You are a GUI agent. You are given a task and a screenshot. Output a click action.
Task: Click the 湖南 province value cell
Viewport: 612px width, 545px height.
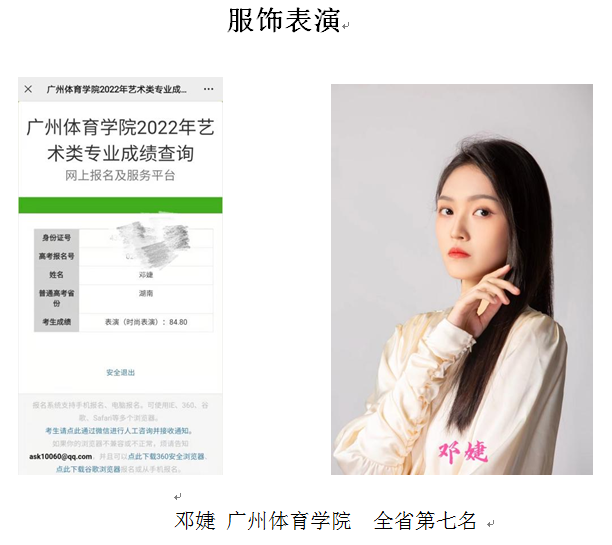click(x=146, y=299)
